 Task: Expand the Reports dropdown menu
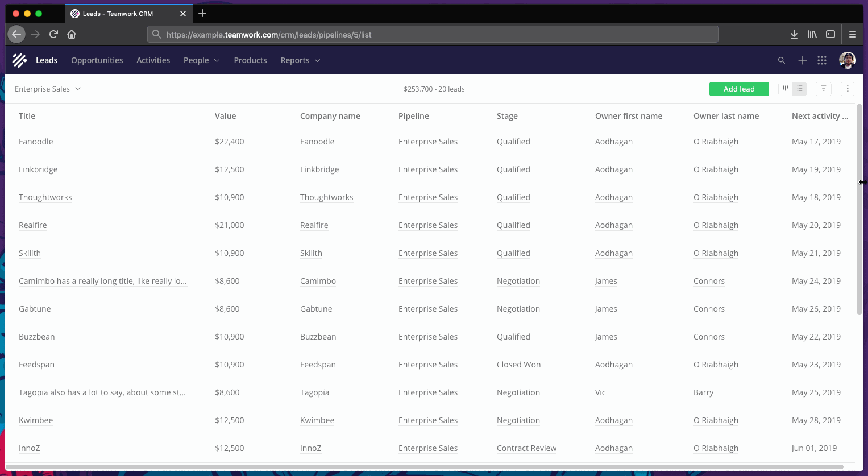[300, 60]
